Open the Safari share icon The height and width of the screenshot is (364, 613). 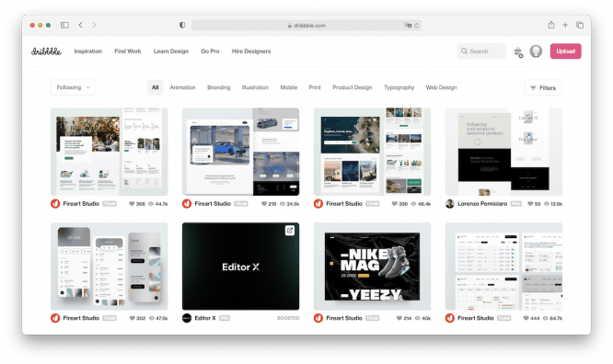tap(550, 25)
